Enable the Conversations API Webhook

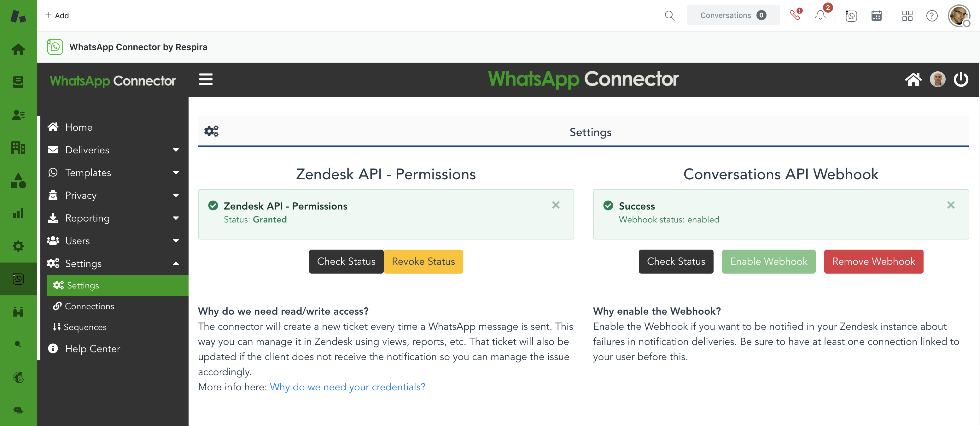point(768,261)
